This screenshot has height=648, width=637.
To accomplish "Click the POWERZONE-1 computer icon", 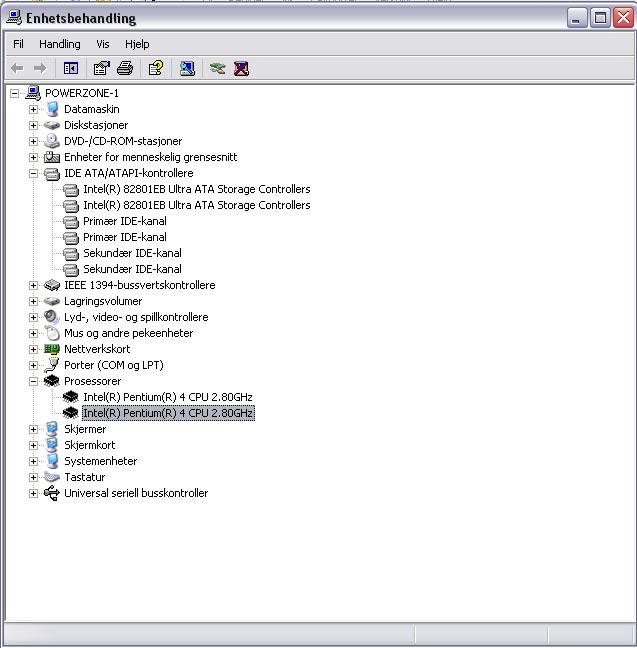I will pos(33,93).
